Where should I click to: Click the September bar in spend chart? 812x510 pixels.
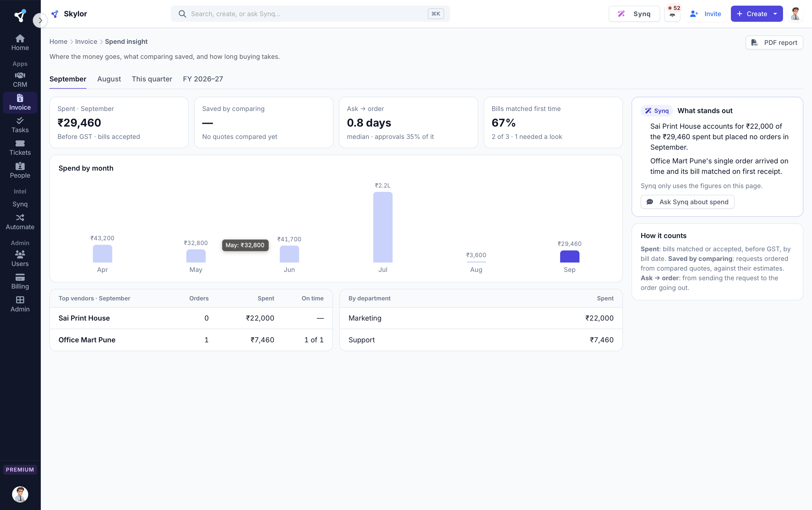tap(569, 256)
